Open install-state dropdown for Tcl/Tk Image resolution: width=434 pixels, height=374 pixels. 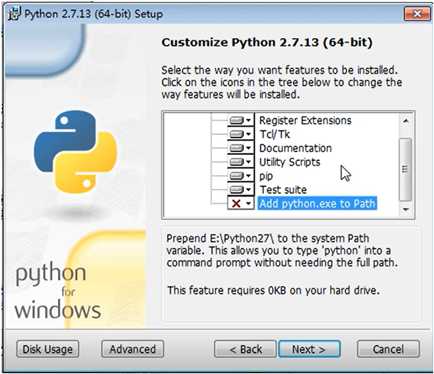[241, 134]
